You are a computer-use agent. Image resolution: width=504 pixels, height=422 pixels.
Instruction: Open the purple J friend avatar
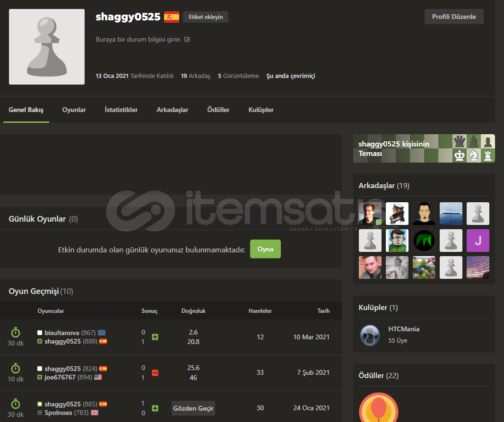tap(478, 241)
